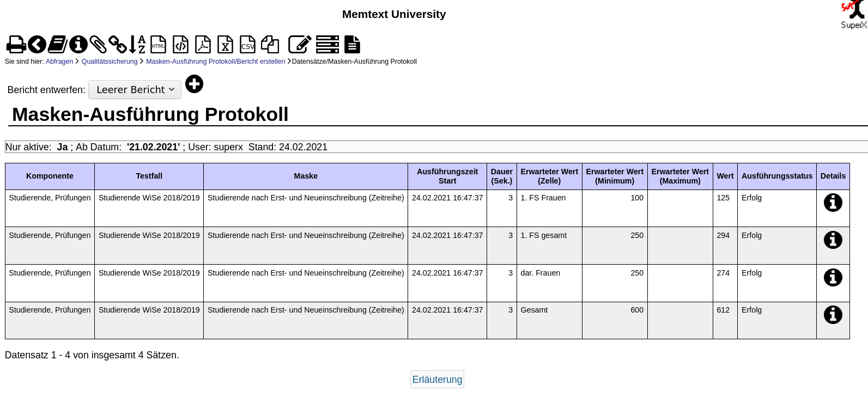Export the report as an Excel file
The width and height of the screenshot is (868, 397).
(x=225, y=45)
